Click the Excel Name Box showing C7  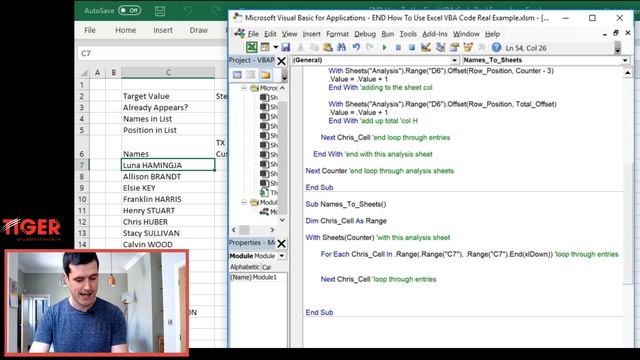click(x=151, y=53)
